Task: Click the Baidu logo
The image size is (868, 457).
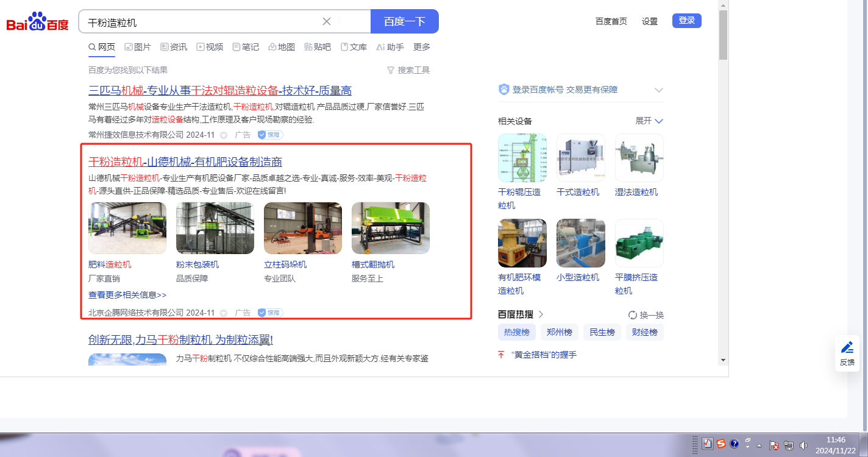Action: click(38, 23)
